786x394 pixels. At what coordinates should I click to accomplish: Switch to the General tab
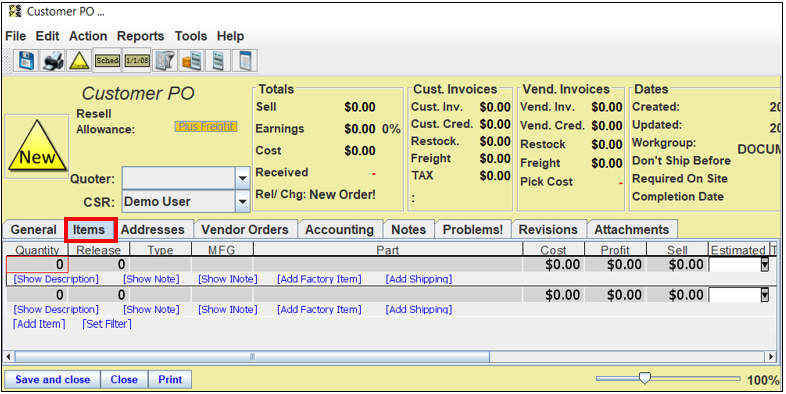point(34,230)
